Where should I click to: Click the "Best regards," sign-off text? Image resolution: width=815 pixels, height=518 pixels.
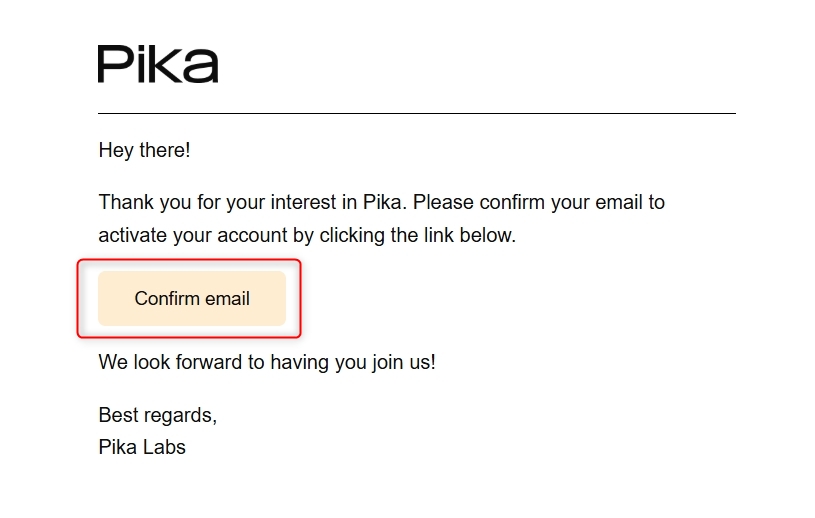157,416
